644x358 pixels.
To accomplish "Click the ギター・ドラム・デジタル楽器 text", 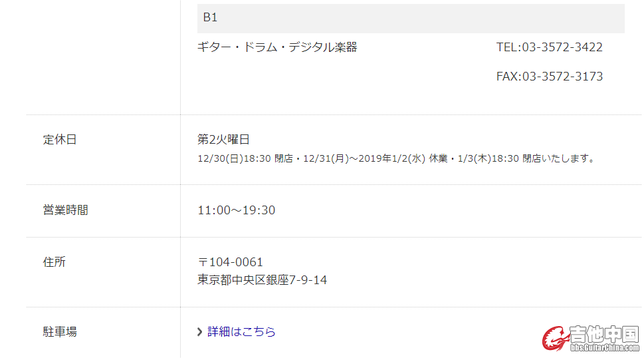I will [x=277, y=47].
